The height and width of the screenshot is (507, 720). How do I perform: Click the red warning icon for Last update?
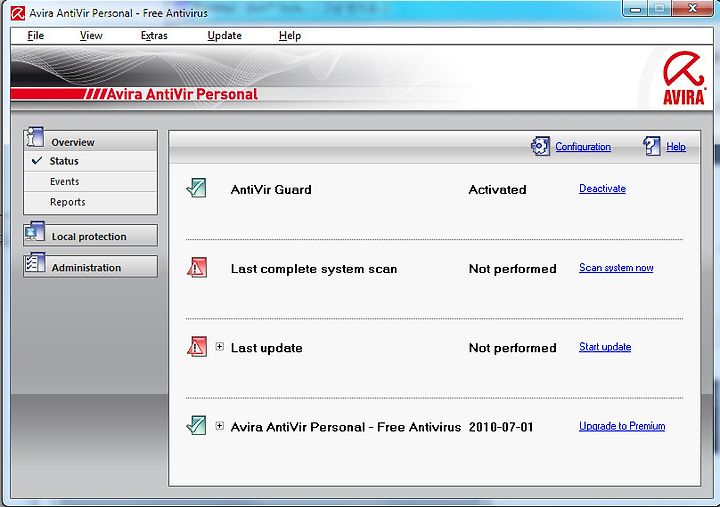tap(197, 346)
